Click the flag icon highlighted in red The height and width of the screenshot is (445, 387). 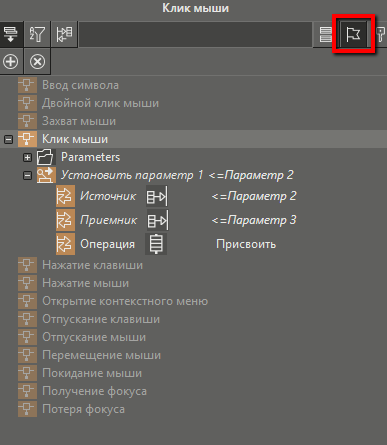coord(353,34)
